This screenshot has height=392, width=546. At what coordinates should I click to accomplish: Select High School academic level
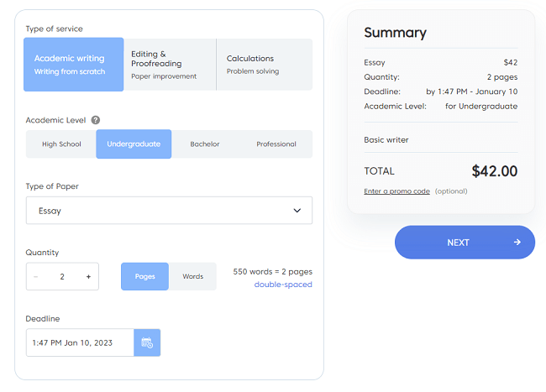61,144
